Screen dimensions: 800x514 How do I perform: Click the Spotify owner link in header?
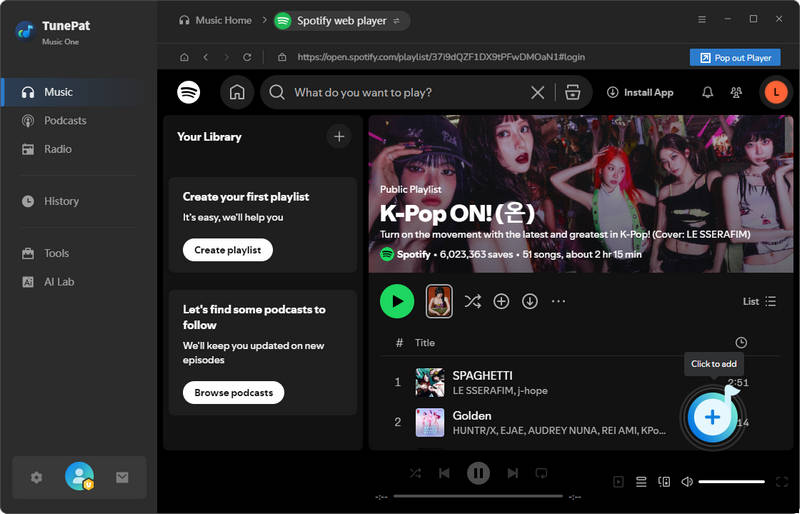(413, 254)
